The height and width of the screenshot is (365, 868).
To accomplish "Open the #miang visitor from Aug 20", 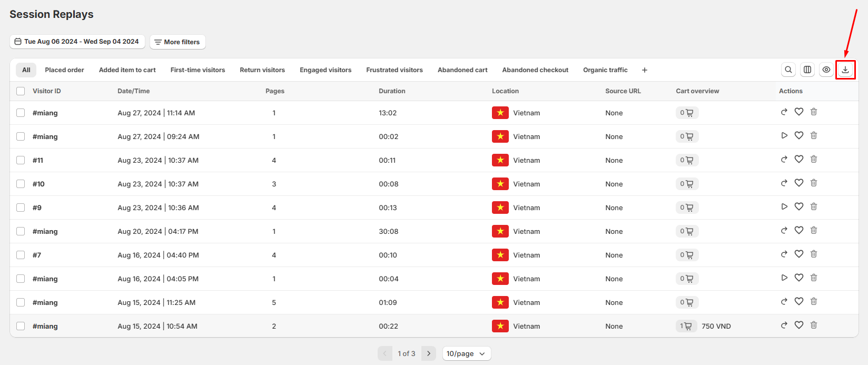I will coord(45,231).
